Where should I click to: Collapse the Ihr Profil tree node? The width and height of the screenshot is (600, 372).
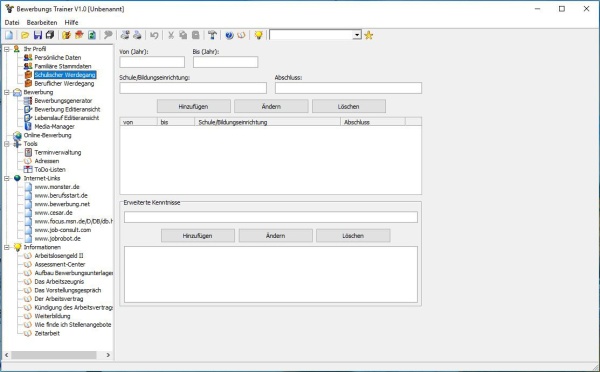point(7,49)
